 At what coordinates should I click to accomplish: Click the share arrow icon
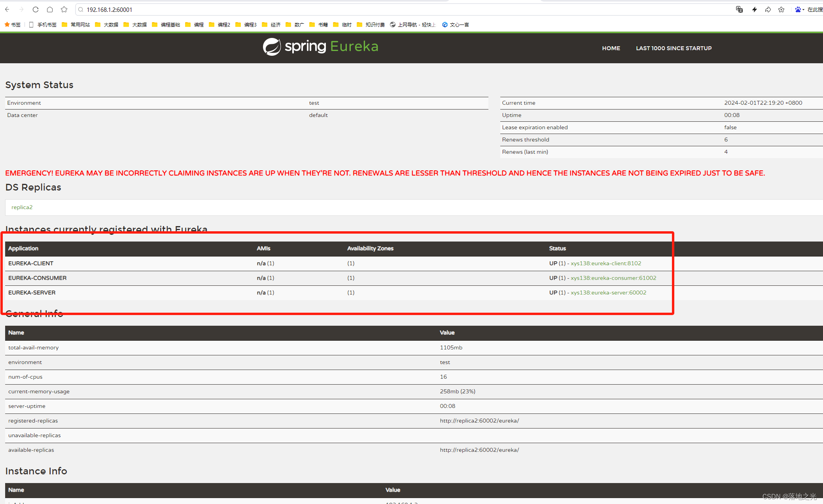pyautogui.click(x=768, y=9)
